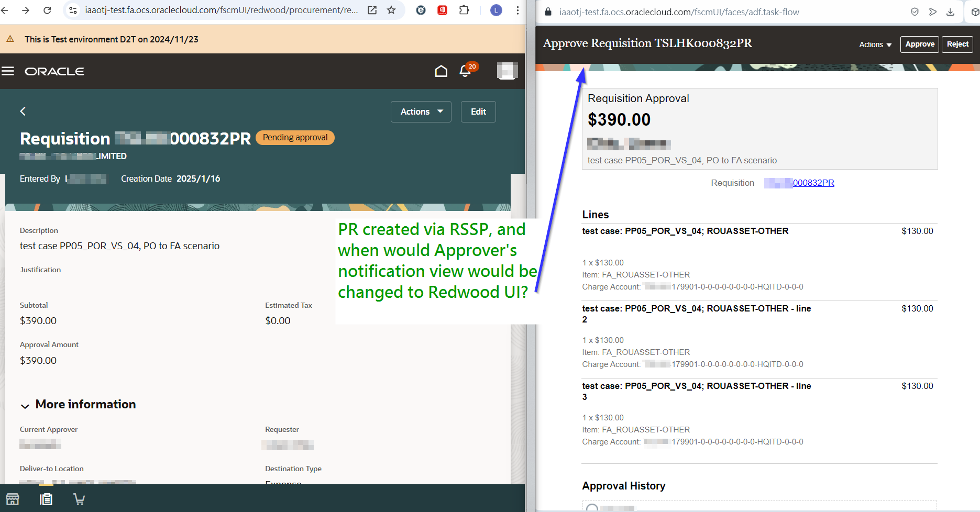980x512 pixels.
Task: Open the Shop storefront icon in bottom bar
Action: point(12,498)
